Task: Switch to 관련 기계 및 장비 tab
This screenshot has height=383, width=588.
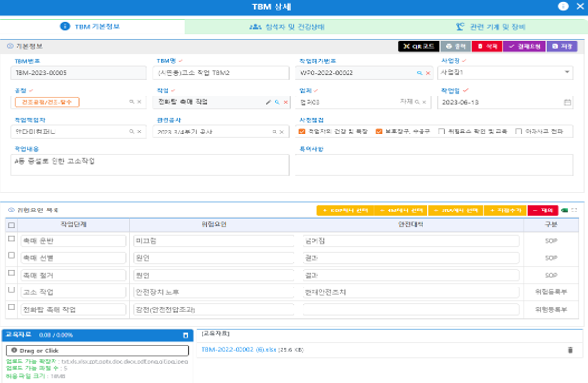Action: [491, 27]
